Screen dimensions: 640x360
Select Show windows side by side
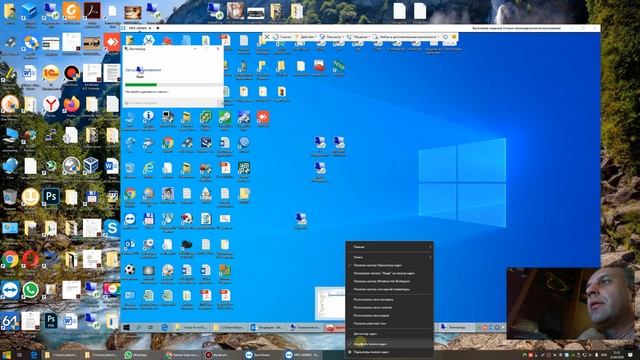click(389, 316)
